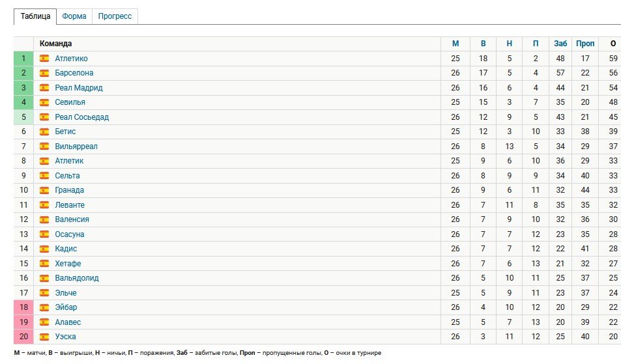This screenshot has height=364, width=621.
Task: Open the Форма tab
Action: point(74,16)
